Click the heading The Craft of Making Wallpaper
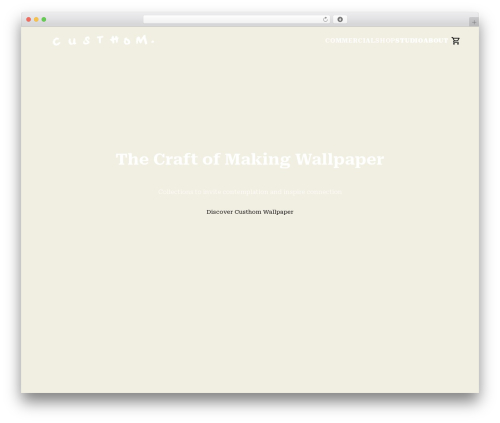 click(x=250, y=159)
